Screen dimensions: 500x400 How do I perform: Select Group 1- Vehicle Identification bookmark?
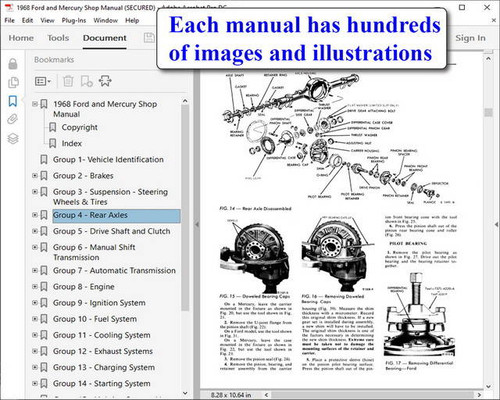point(108,160)
